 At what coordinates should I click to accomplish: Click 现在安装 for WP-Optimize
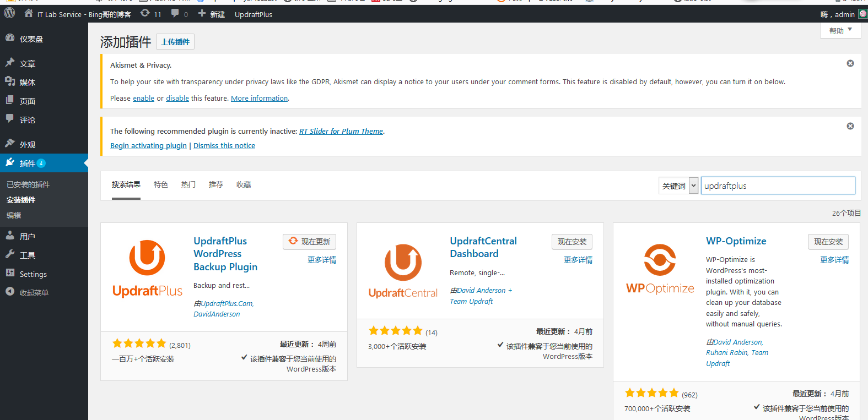[x=828, y=242]
